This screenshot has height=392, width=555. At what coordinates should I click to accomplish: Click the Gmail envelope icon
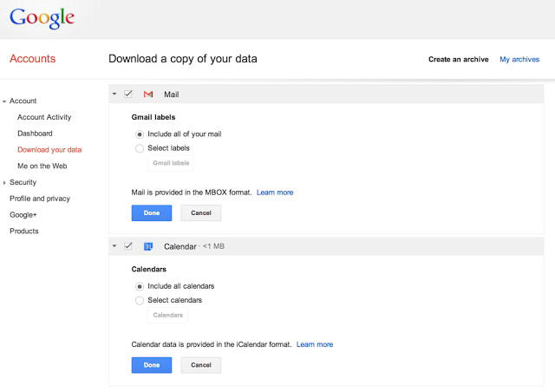tap(148, 94)
